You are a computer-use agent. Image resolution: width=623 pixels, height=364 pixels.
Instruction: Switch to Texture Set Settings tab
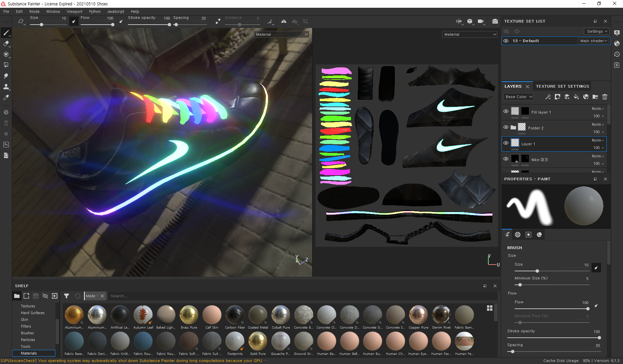coord(563,86)
